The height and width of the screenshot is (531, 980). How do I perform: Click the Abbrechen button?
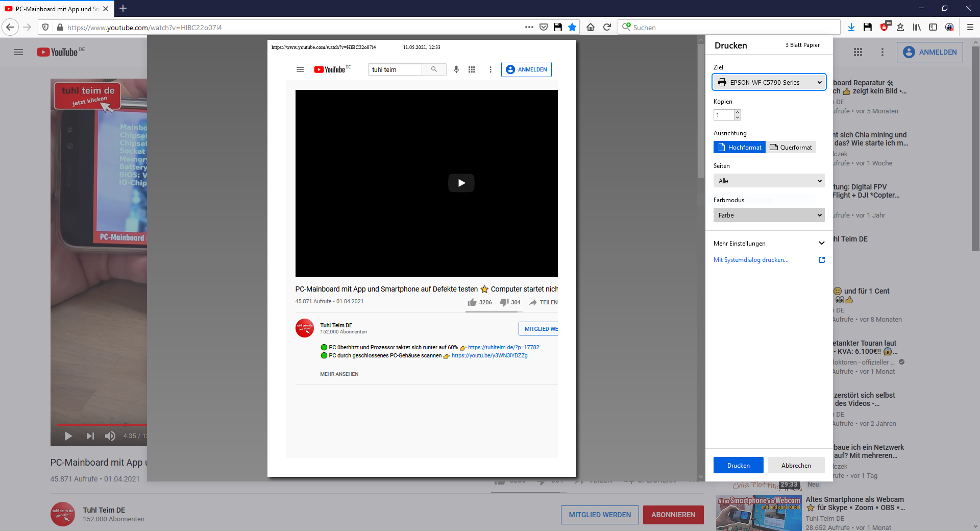pyautogui.click(x=796, y=466)
